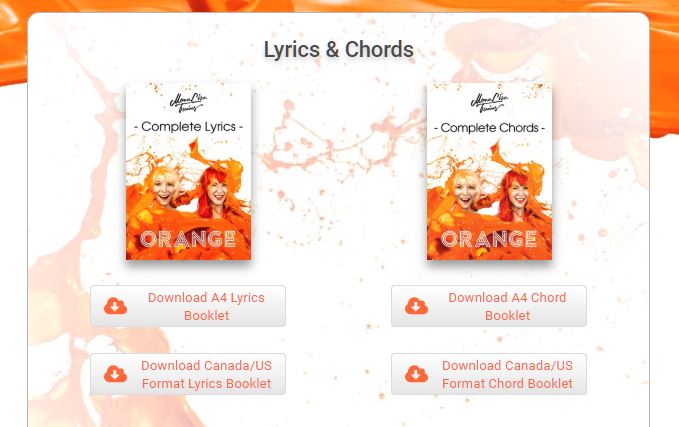Click the MonaLisa Twins logo on lyrics cover
The image size is (679, 427).
coord(188,103)
